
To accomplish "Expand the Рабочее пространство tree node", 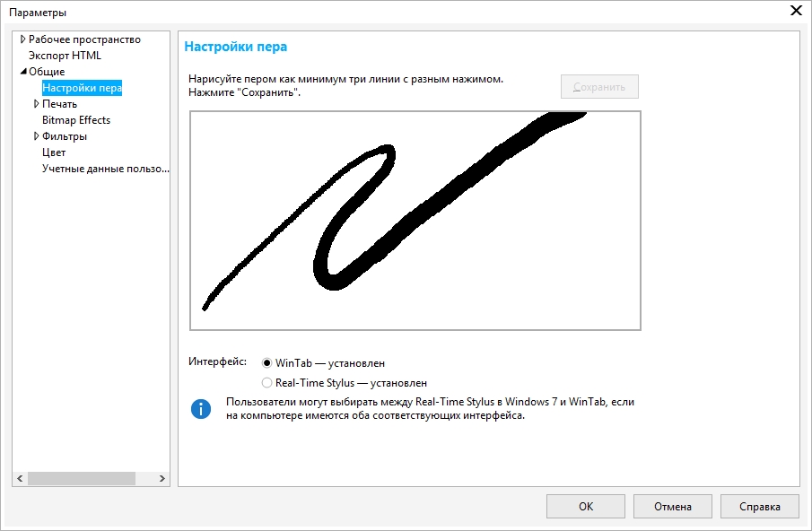I will click(22, 39).
